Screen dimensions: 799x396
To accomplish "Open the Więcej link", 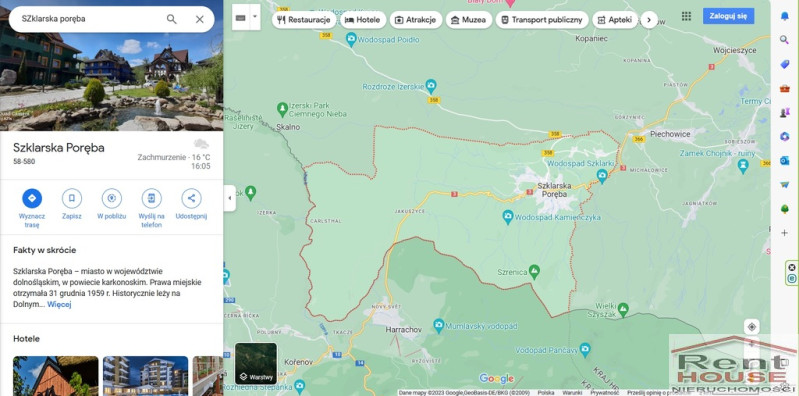I will pos(59,304).
